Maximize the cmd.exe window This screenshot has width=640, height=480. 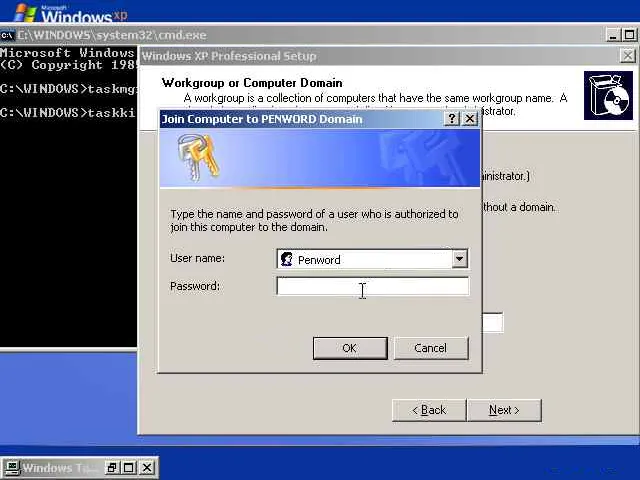(x=629, y=35)
